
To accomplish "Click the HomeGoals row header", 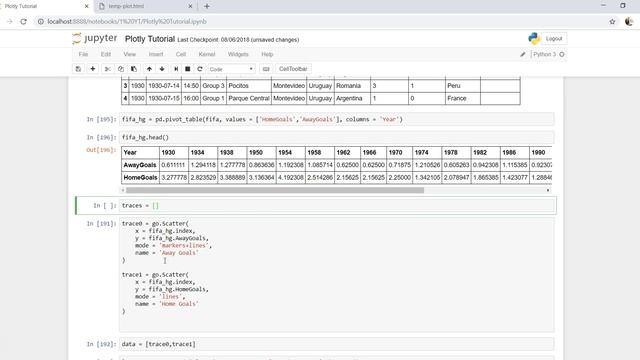I will tap(140, 178).
